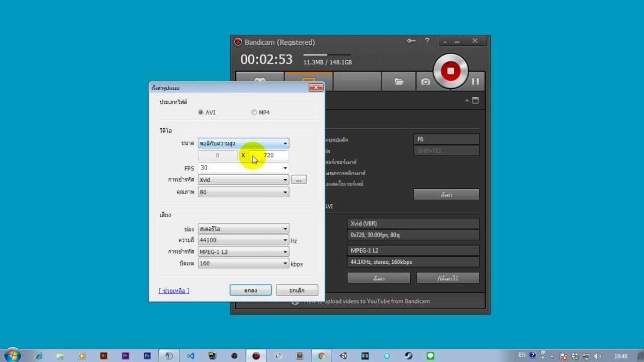Click the F6 hotkey field in Bandicam
Screen dimensions: 644x362
pos(446,139)
